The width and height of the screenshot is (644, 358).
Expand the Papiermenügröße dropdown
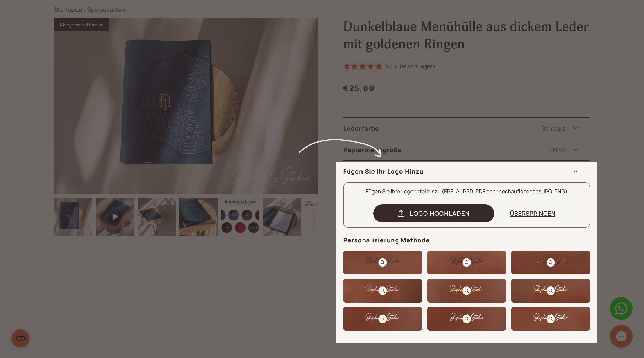tap(466, 150)
